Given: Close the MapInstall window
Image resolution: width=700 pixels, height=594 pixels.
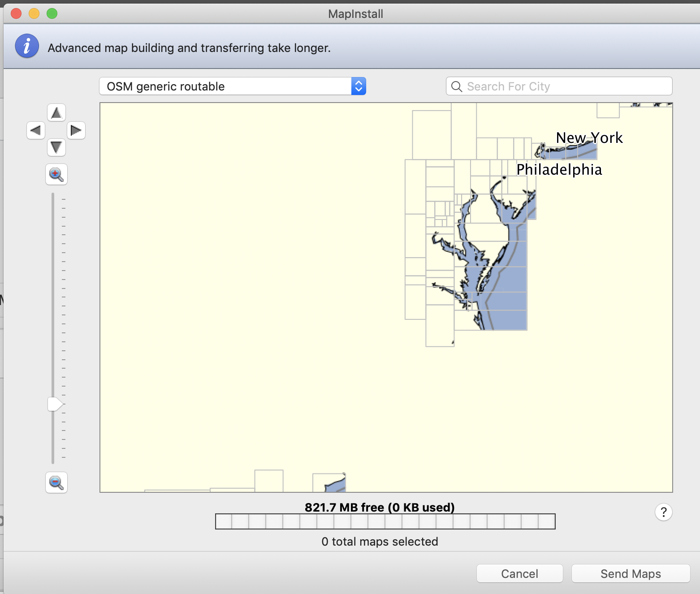Looking at the screenshot, I should click(16, 13).
